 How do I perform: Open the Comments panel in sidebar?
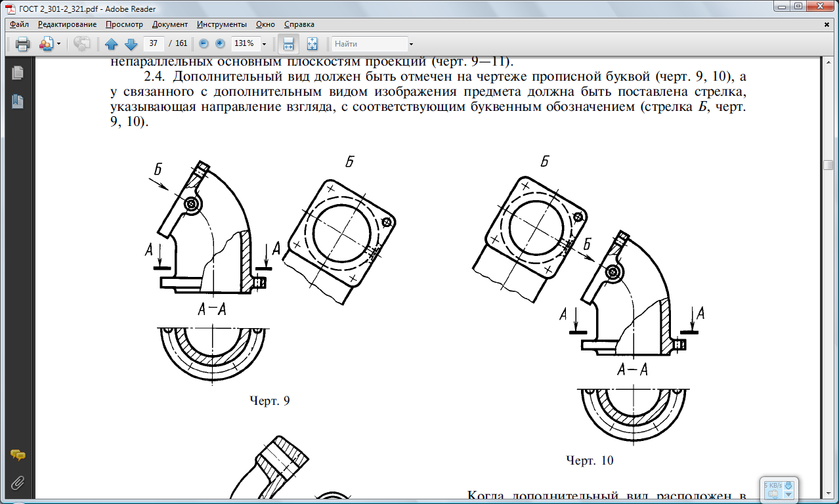17,455
